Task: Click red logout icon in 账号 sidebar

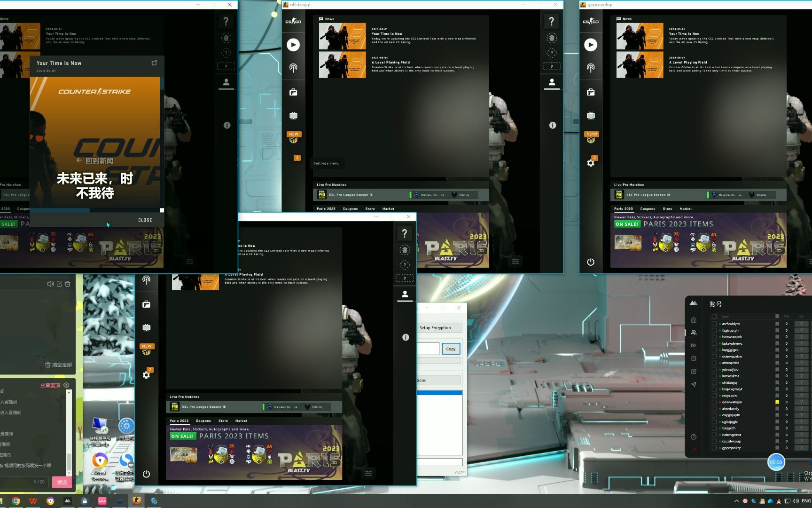Action: click(x=694, y=449)
